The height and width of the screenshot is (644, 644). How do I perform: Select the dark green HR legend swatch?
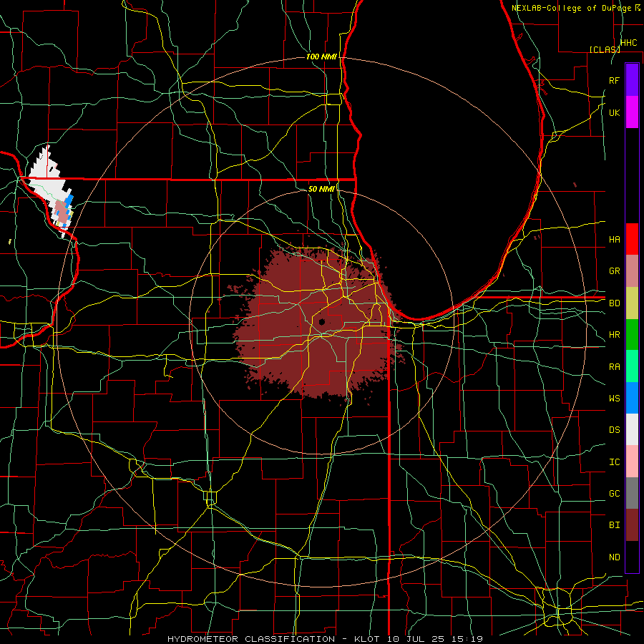tap(632, 335)
